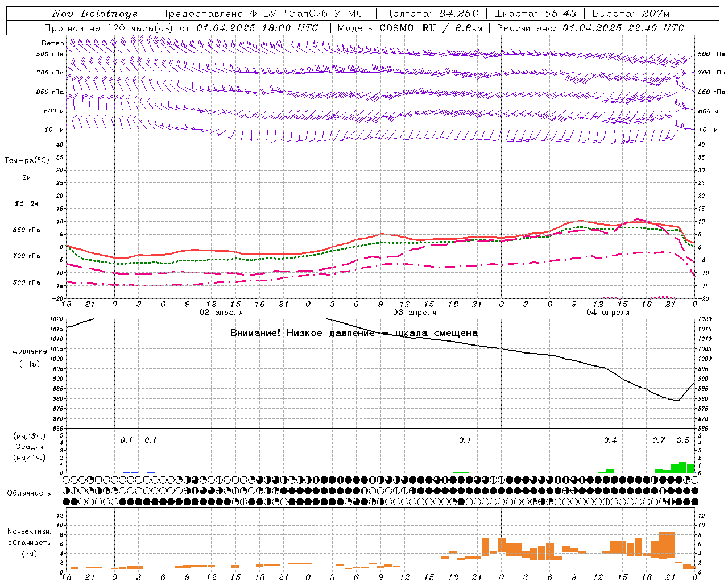This screenshot has width=728, height=582.
Task: Click the 3.5 precipitation value
Action: pos(682,440)
